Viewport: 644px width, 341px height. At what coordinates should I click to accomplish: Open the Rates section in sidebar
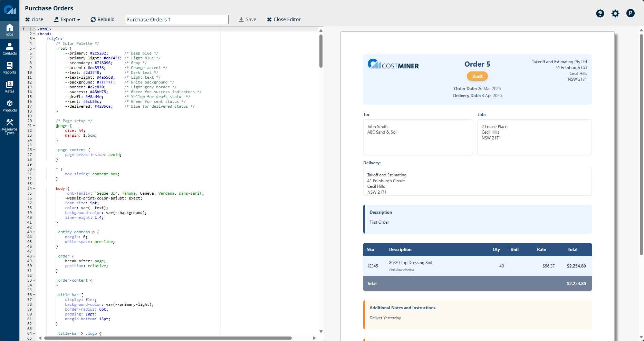[10, 87]
